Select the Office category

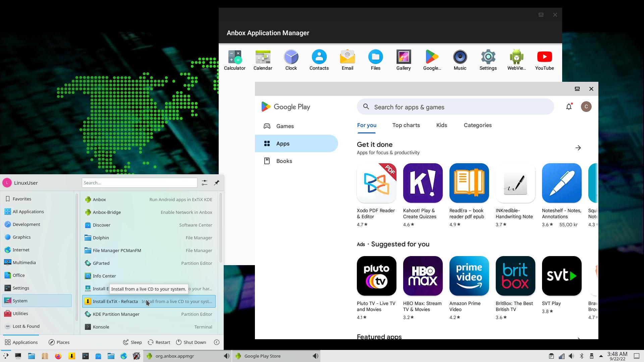click(x=37, y=275)
